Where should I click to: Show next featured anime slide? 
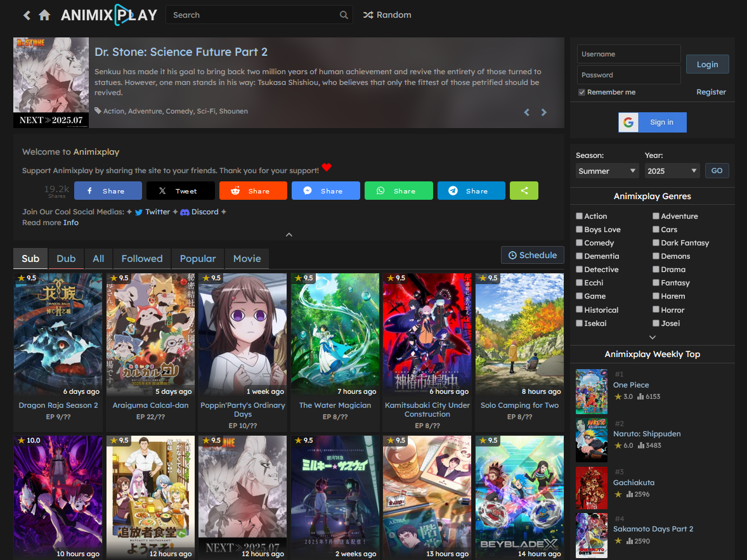pos(543,112)
